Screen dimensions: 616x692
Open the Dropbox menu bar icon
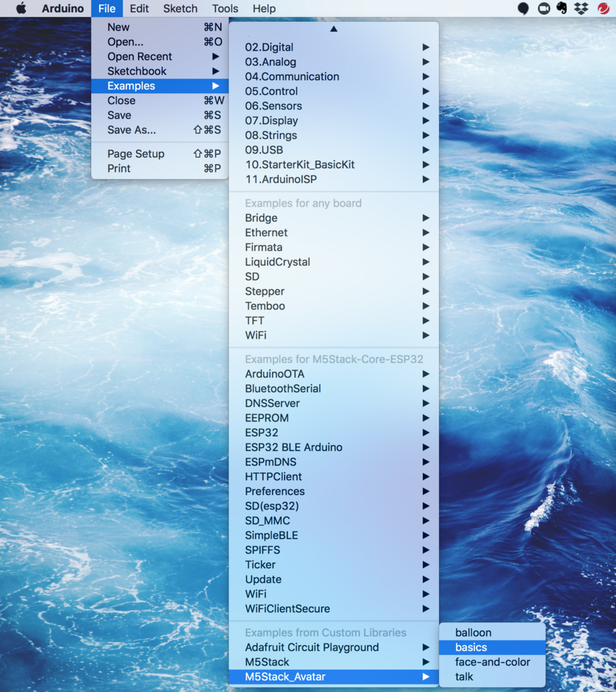(582, 8)
